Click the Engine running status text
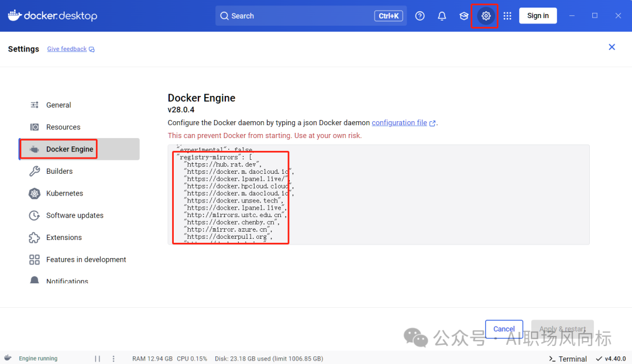The image size is (632, 364). click(38, 358)
